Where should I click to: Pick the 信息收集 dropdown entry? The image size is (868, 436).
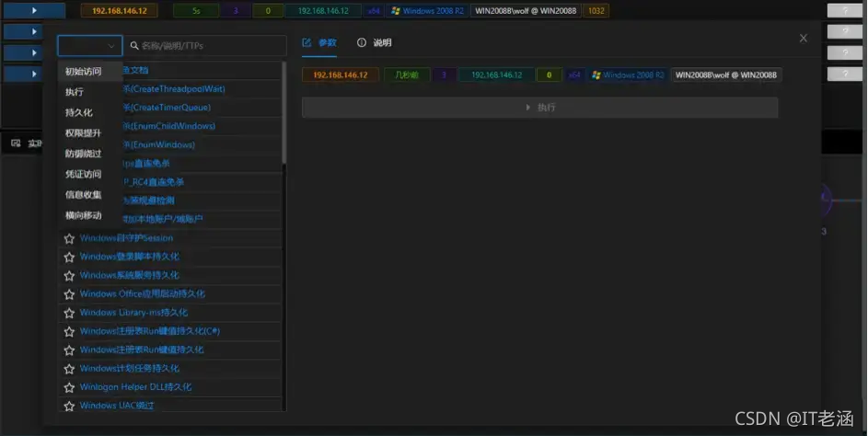point(91,194)
